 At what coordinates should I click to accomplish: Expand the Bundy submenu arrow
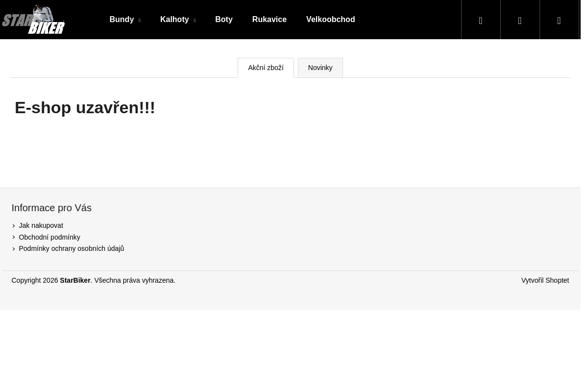(x=139, y=21)
